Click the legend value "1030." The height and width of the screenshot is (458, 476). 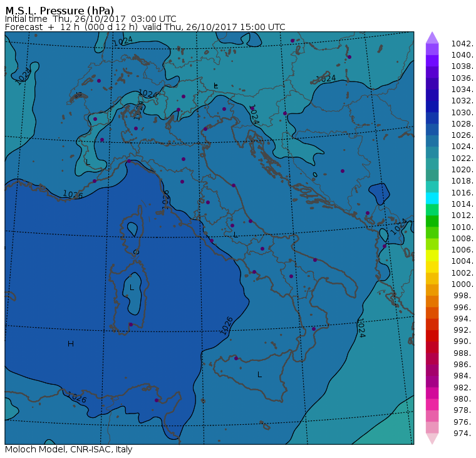click(462, 112)
